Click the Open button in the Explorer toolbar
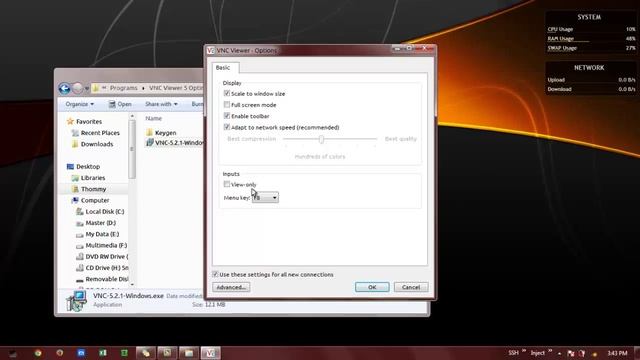 tap(120, 104)
